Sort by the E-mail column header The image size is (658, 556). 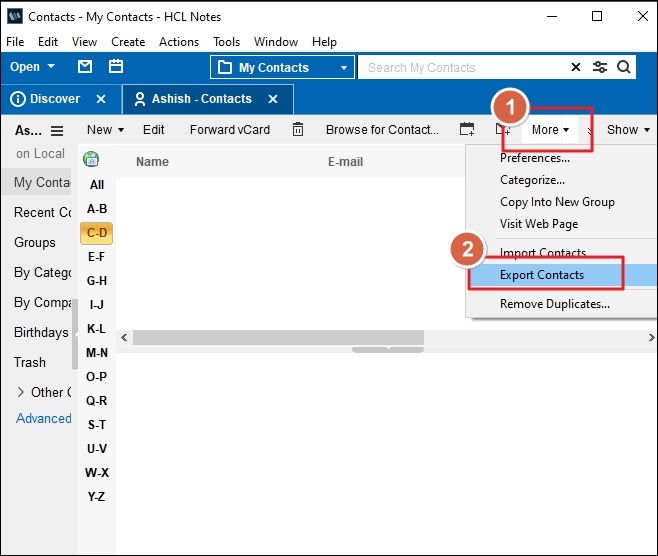pos(345,162)
